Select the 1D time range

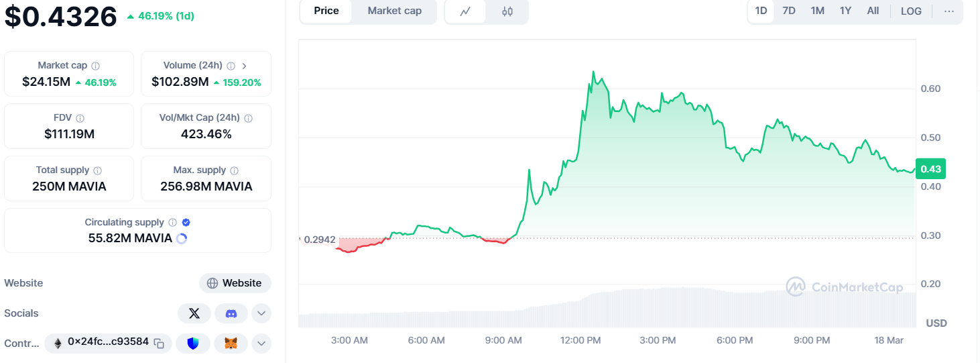761,11
